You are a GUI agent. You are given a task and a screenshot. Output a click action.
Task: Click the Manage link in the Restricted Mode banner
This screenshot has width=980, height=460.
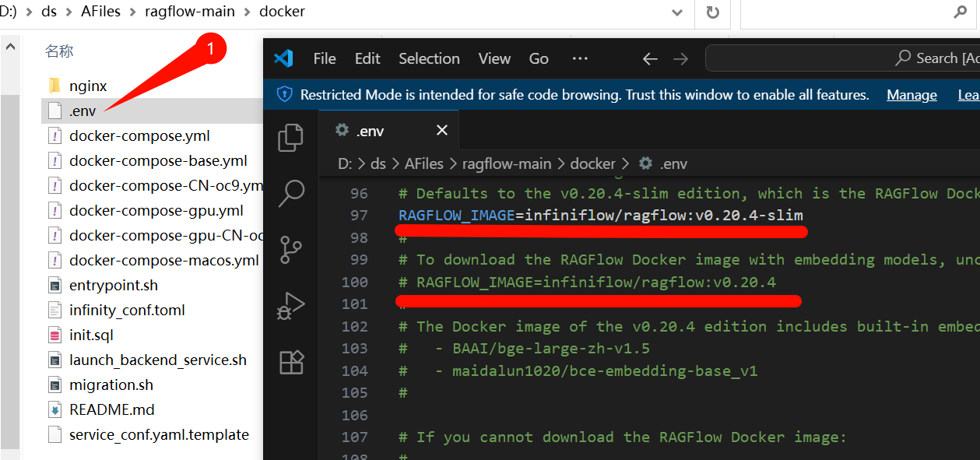click(x=912, y=95)
